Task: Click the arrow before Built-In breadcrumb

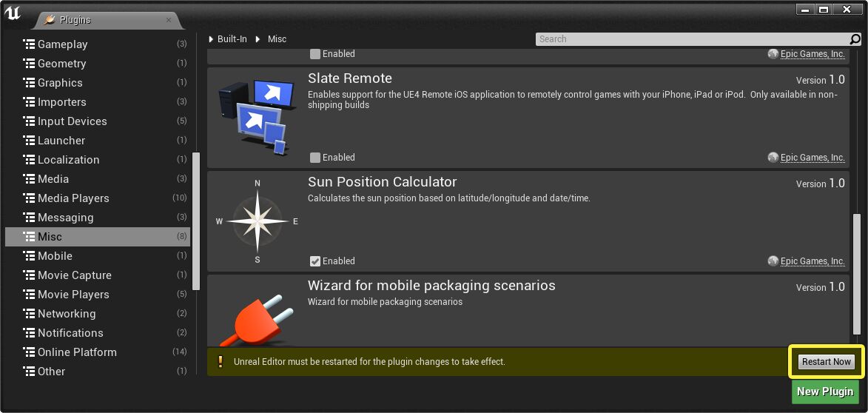Action: [211, 39]
